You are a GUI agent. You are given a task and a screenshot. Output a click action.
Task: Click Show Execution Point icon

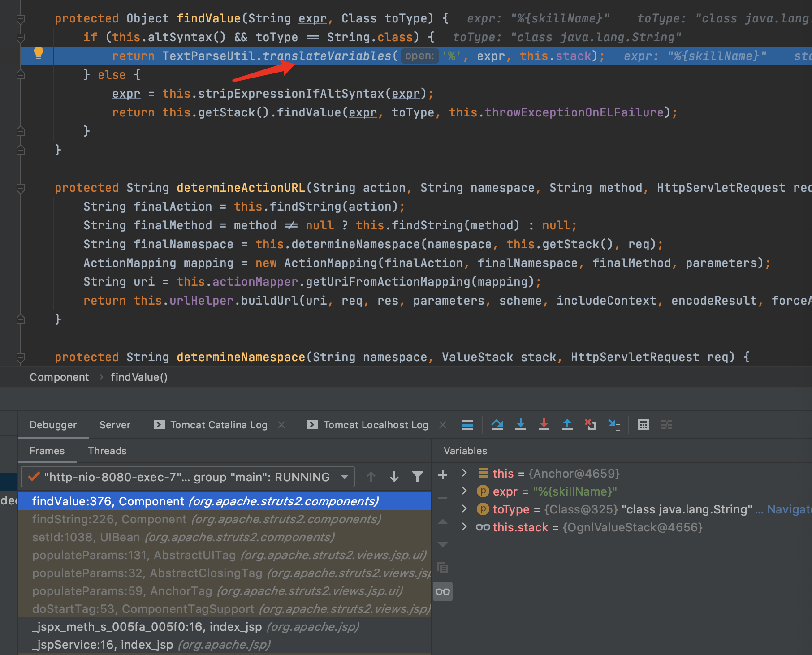pos(468,425)
